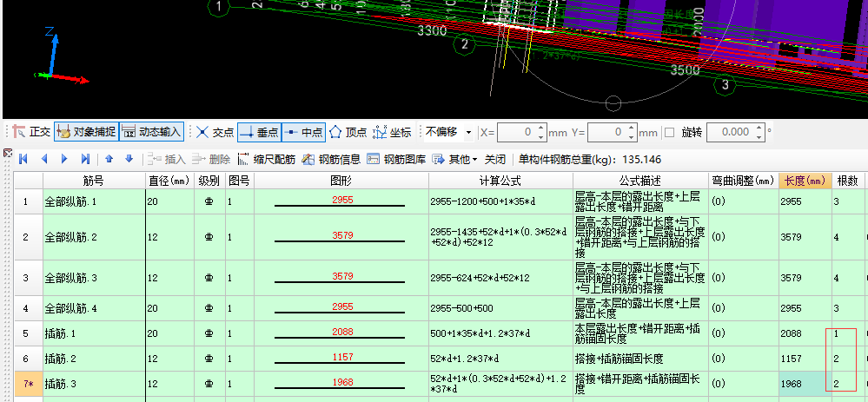Toggle 坐标 coordinate snap
The width and height of the screenshot is (868, 402).
392,132
